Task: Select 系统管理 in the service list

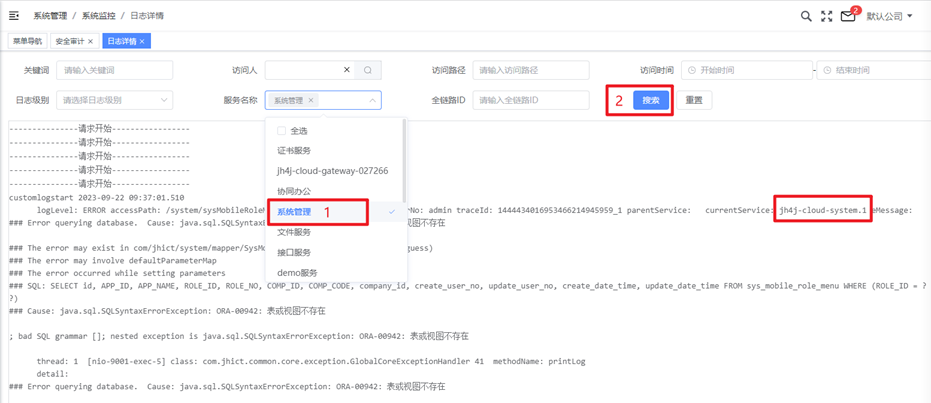Action: pyautogui.click(x=336, y=212)
